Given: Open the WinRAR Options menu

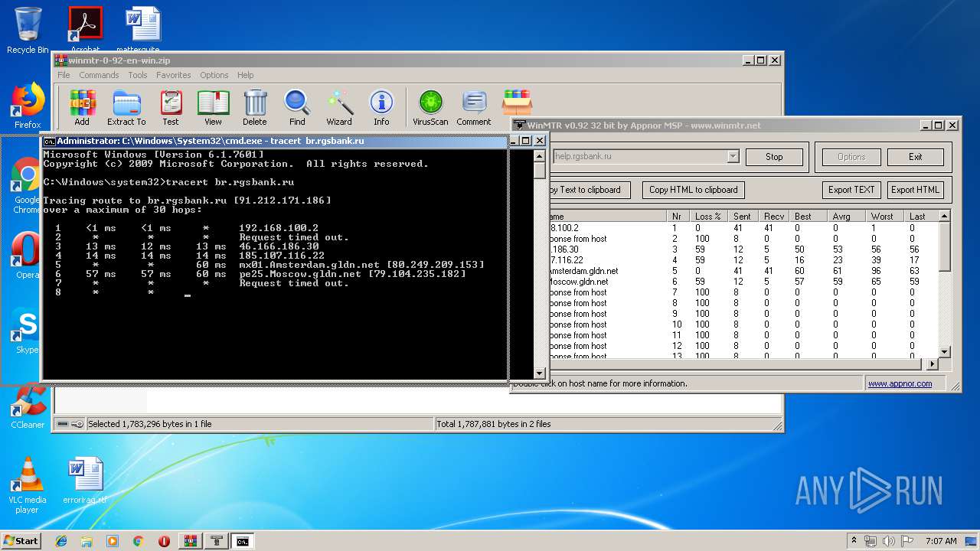Looking at the screenshot, I should 214,75.
